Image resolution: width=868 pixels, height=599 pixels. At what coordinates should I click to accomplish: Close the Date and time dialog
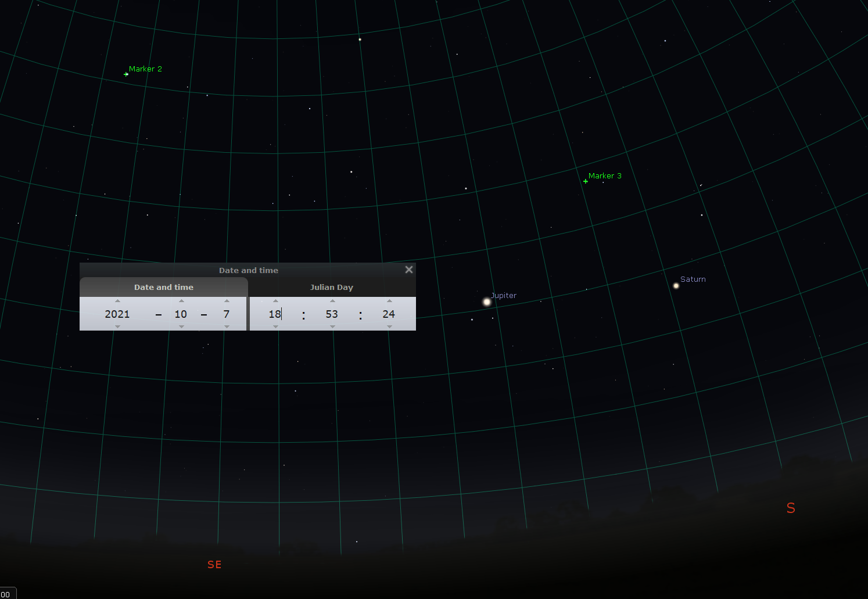pos(409,270)
